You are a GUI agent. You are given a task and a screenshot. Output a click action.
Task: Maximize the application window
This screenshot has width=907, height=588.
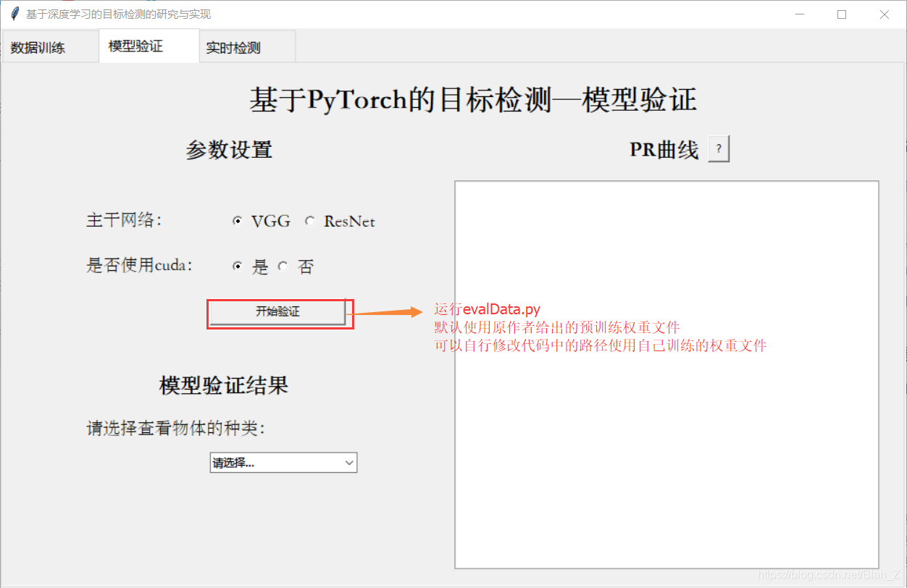pyautogui.click(x=842, y=14)
